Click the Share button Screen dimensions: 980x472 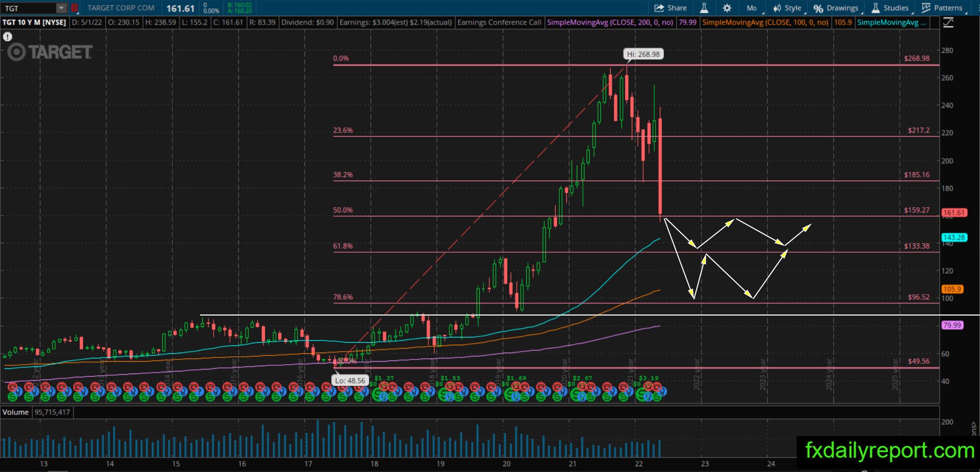(x=670, y=8)
